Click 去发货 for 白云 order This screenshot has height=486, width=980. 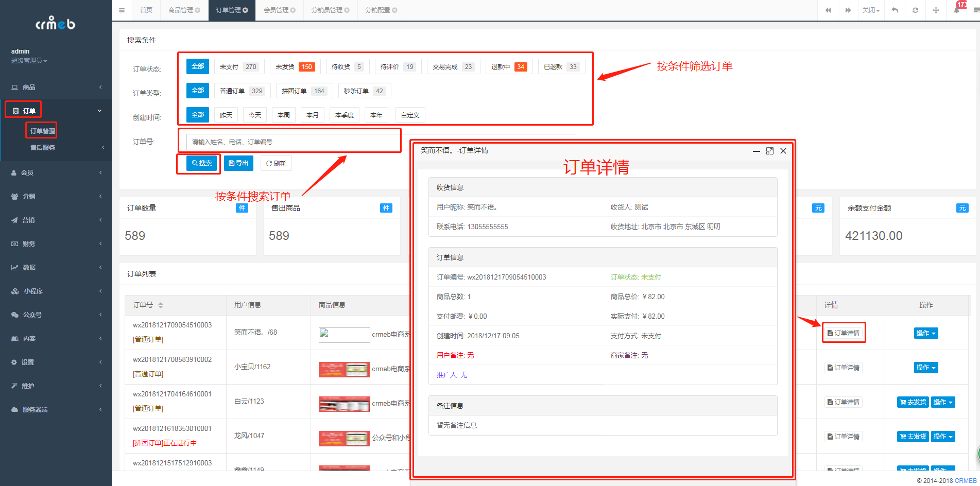coord(913,402)
